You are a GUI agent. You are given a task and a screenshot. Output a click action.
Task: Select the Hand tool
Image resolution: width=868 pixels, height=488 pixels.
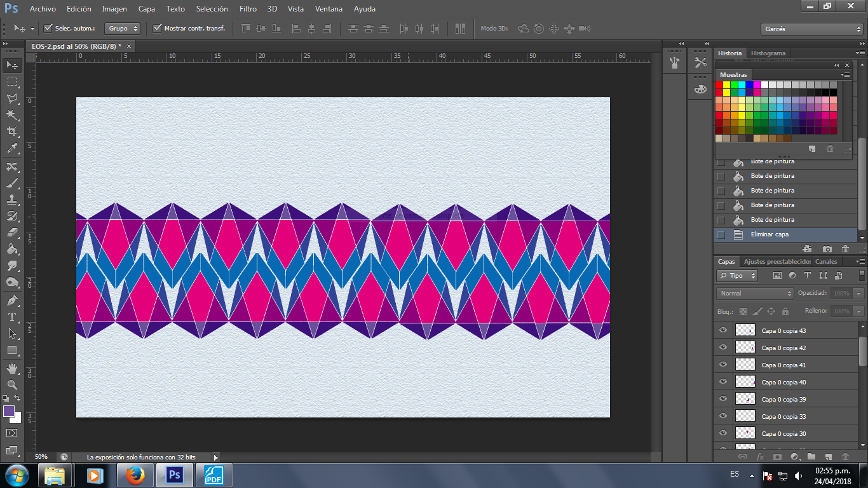click(12, 368)
